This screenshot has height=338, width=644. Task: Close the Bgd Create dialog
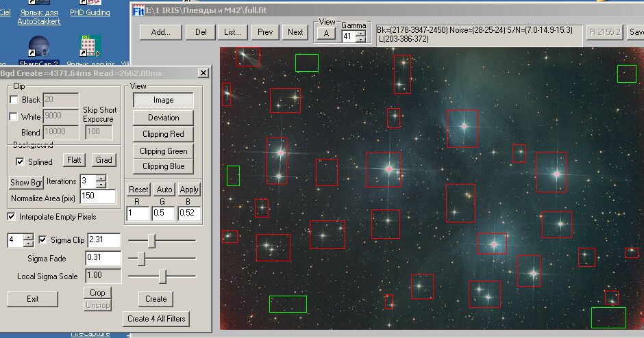pyautogui.click(x=203, y=73)
